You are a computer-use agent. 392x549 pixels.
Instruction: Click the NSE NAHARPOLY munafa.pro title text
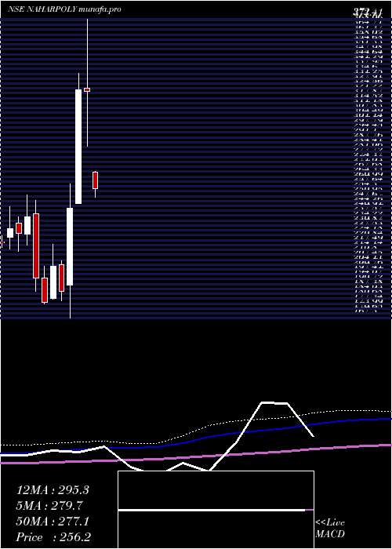tap(65, 9)
